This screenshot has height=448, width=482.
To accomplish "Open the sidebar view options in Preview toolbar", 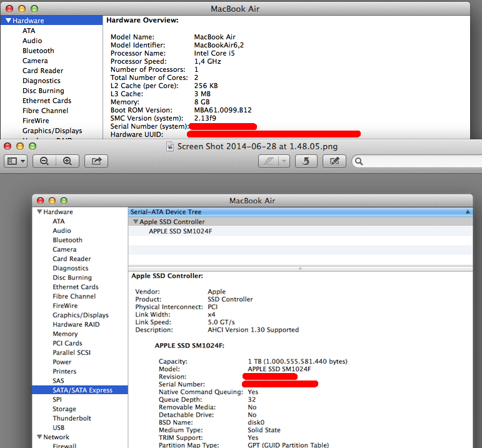I will pyautogui.click(x=16, y=161).
